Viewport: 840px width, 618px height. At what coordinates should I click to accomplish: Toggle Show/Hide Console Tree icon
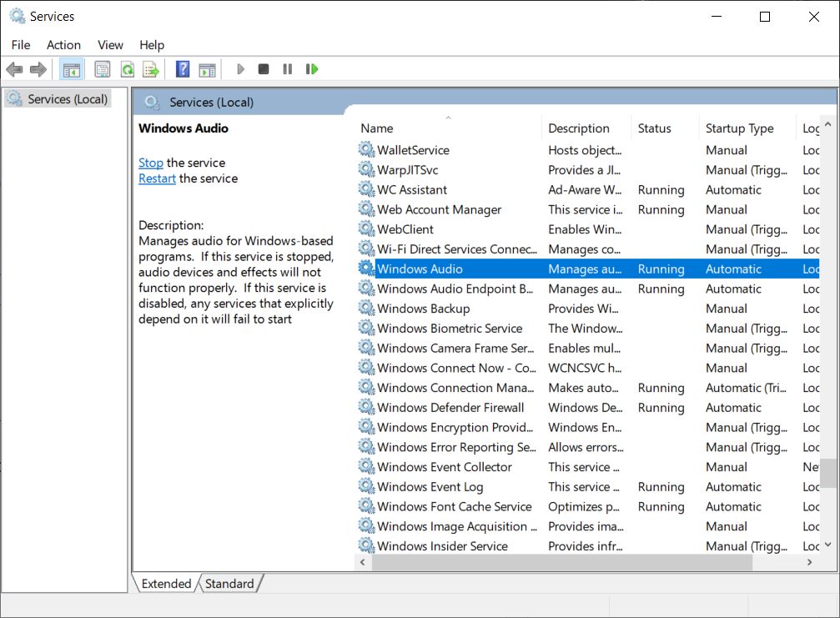(x=71, y=69)
